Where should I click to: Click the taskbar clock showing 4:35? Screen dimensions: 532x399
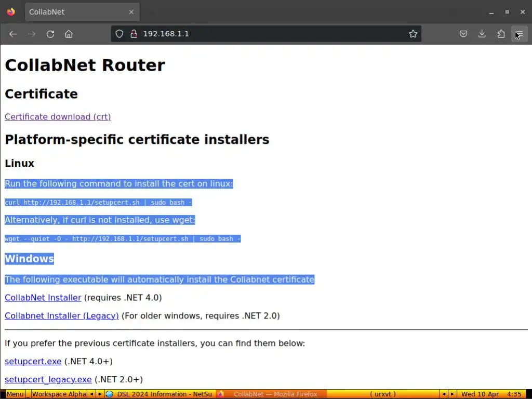514,394
